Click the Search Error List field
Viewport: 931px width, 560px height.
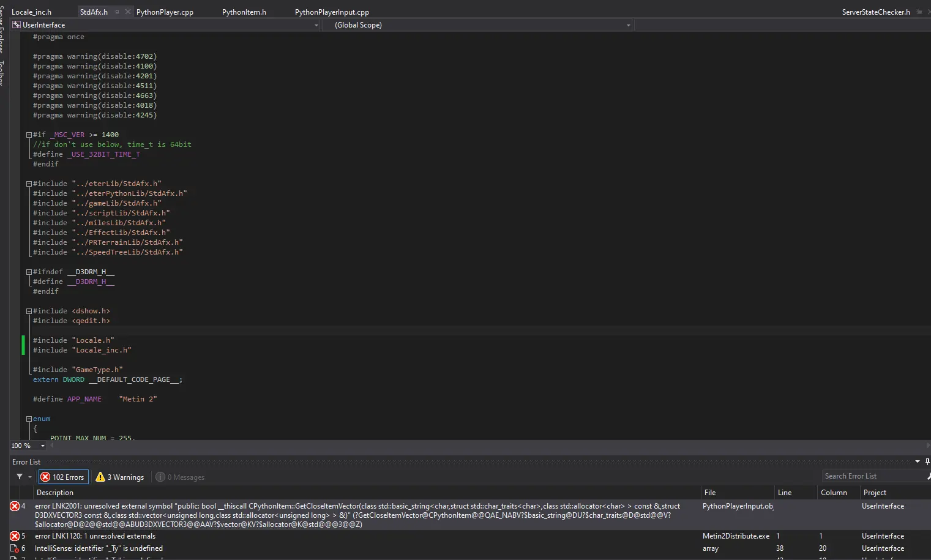point(872,476)
